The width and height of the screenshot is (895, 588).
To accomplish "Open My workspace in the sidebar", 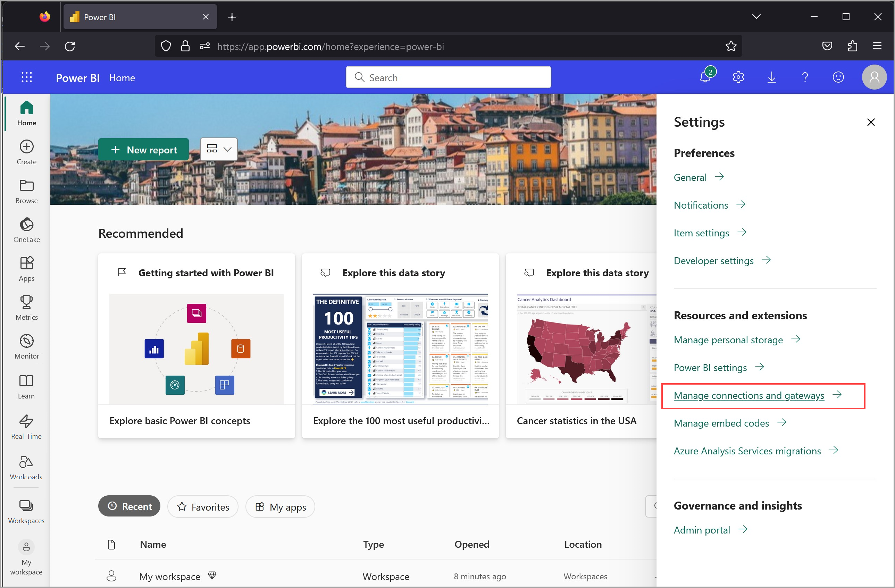I will [x=26, y=558].
